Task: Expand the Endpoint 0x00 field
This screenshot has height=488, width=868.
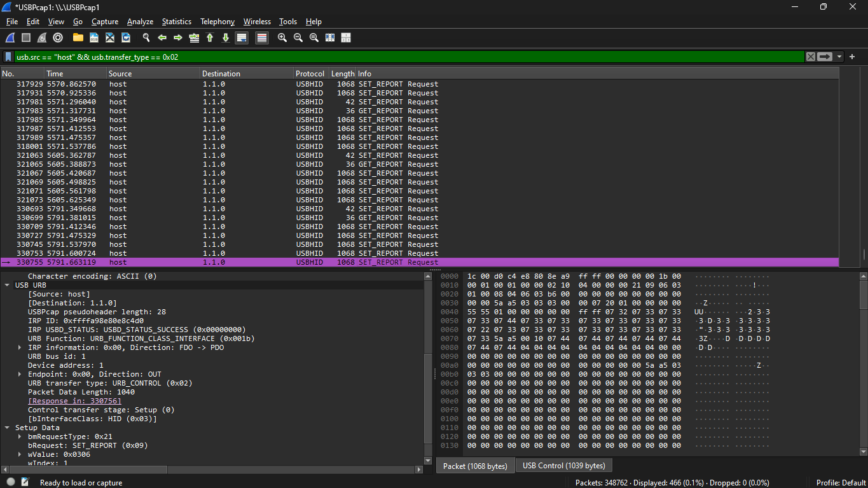Action: coord(20,374)
